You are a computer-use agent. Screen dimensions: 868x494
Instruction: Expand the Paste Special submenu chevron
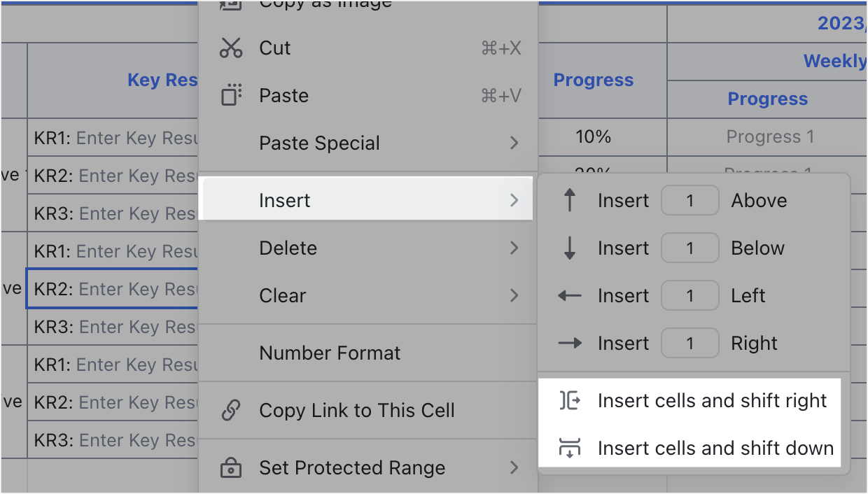[x=516, y=143]
